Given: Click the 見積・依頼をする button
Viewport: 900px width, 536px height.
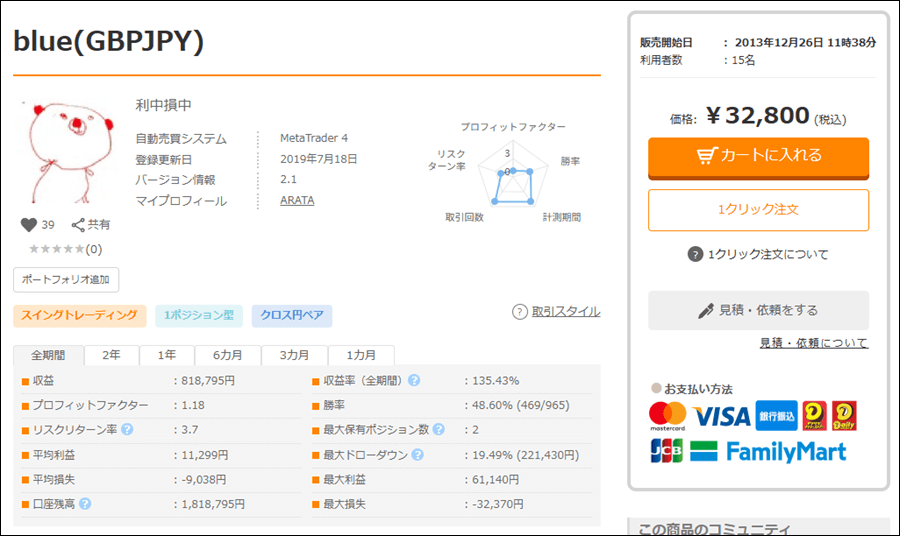Looking at the screenshot, I should [758, 310].
